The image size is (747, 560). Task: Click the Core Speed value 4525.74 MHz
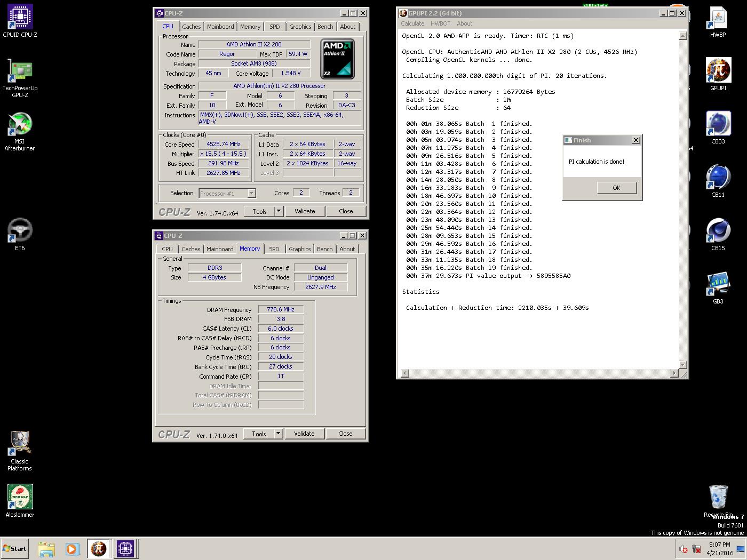click(224, 144)
